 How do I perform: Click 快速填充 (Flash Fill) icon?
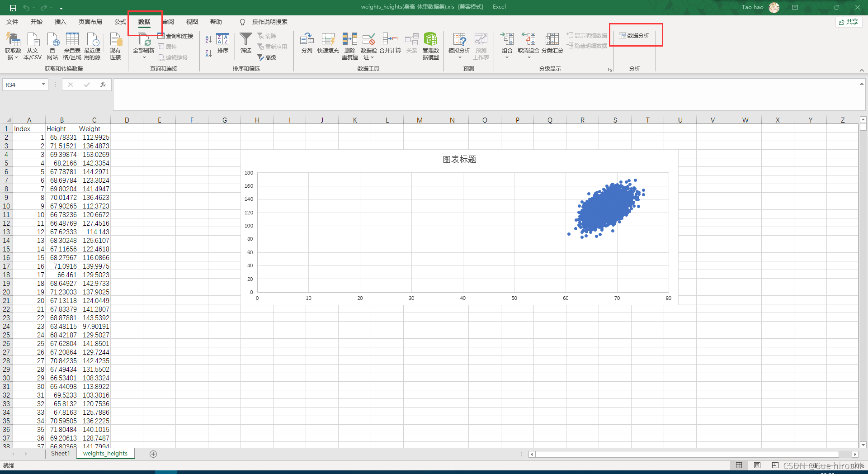328,43
